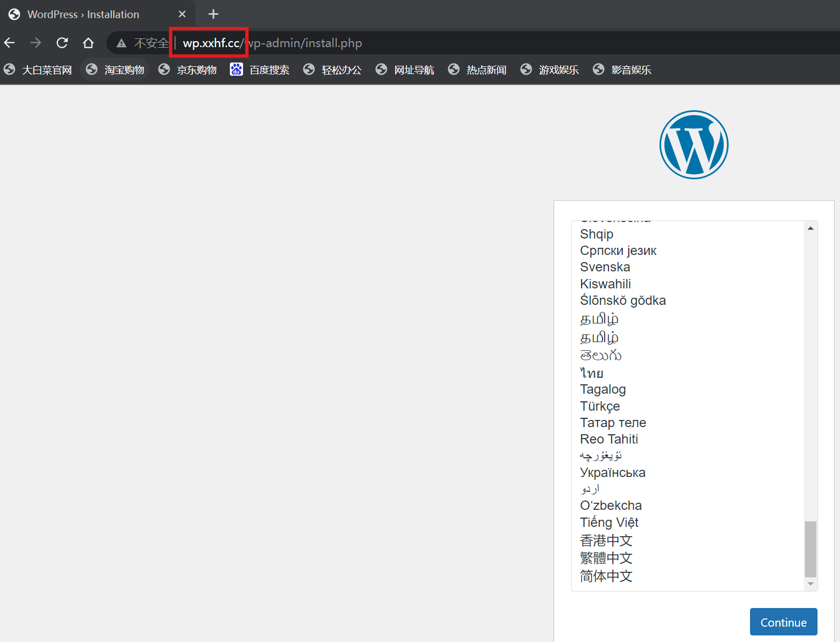Select Українська language

coord(687,473)
